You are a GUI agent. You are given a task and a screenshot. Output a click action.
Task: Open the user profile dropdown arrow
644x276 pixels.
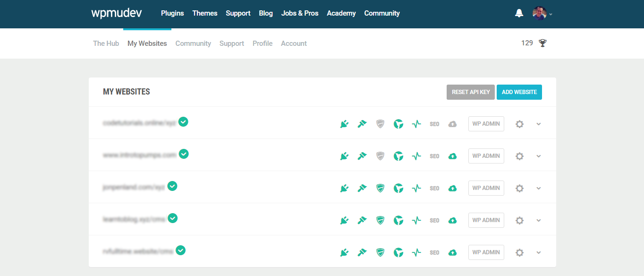pyautogui.click(x=551, y=15)
